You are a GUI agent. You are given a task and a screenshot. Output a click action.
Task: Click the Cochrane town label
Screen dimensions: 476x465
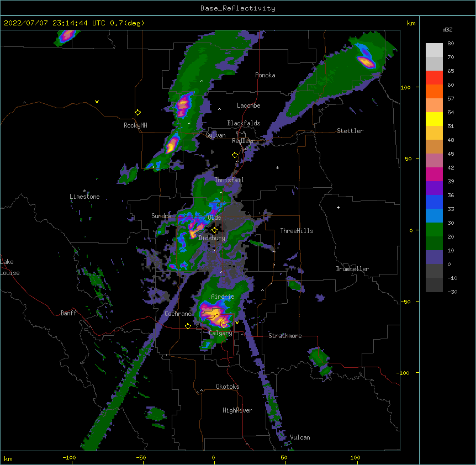[178, 314]
